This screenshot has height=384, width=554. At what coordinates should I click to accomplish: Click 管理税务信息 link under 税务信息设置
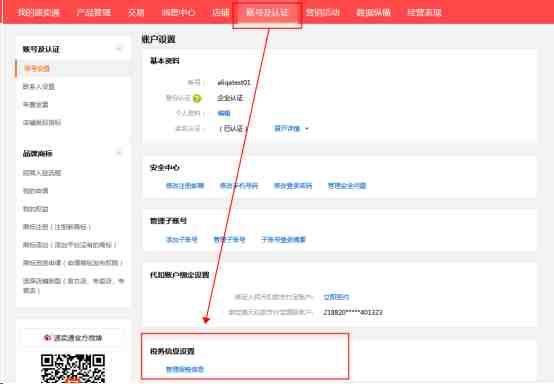(185, 369)
